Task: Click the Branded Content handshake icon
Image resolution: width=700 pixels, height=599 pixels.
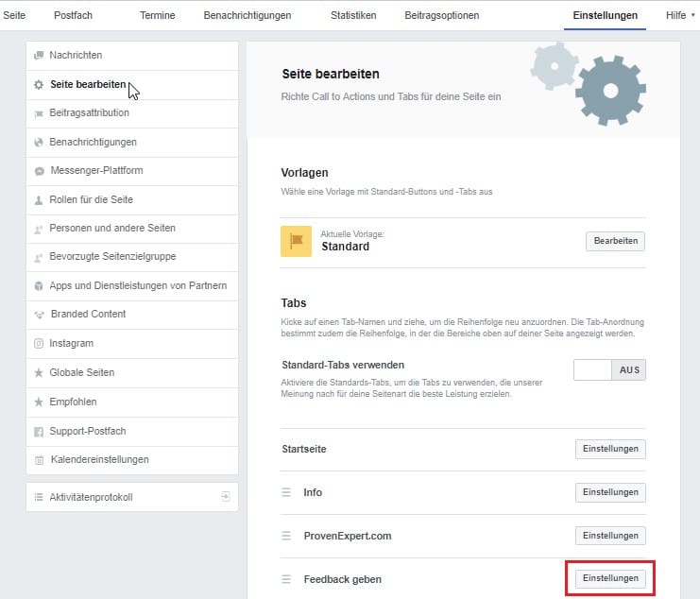Action: (x=39, y=315)
